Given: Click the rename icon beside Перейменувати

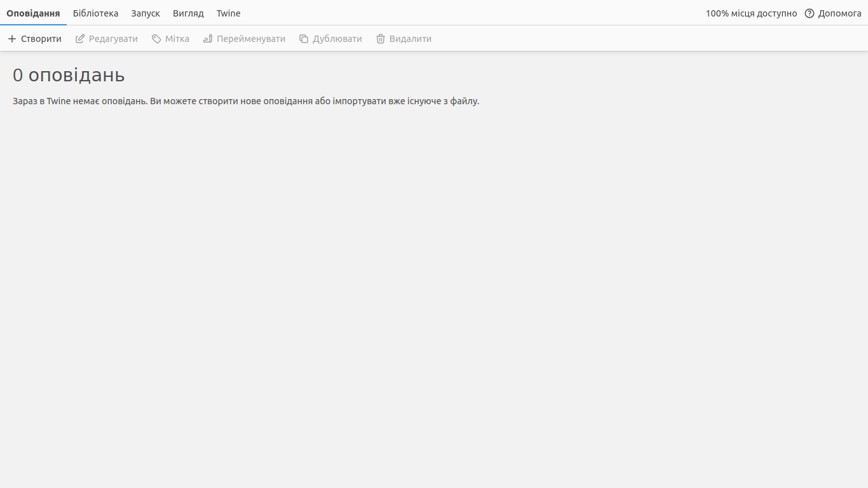Looking at the screenshot, I should pyautogui.click(x=208, y=39).
